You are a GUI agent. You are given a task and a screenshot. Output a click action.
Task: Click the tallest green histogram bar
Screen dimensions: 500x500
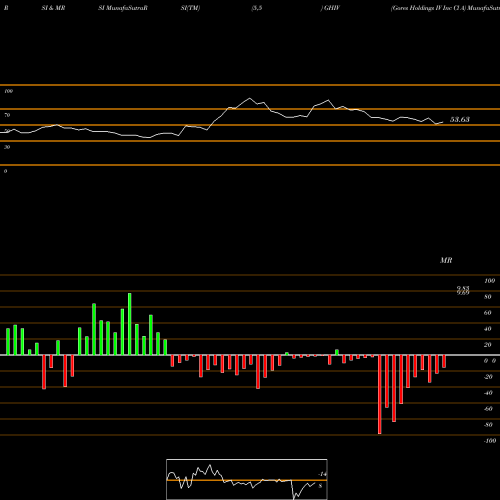[130, 324]
